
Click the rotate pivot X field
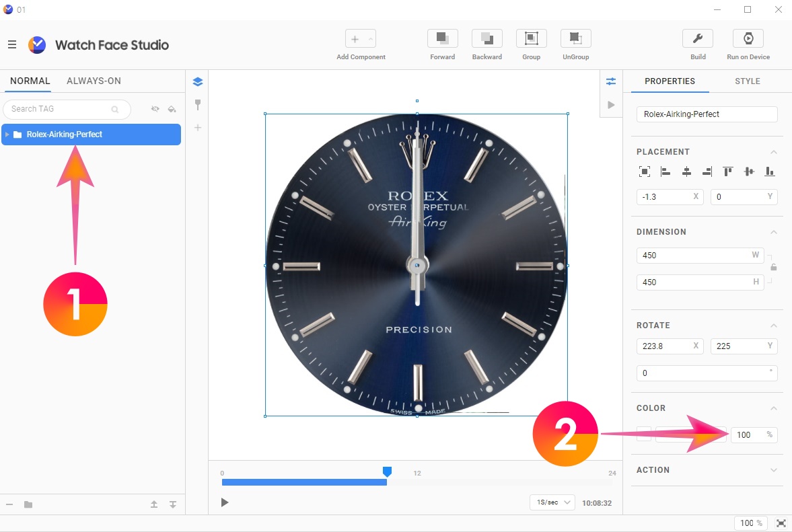pyautogui.click(x=670, y=346)
